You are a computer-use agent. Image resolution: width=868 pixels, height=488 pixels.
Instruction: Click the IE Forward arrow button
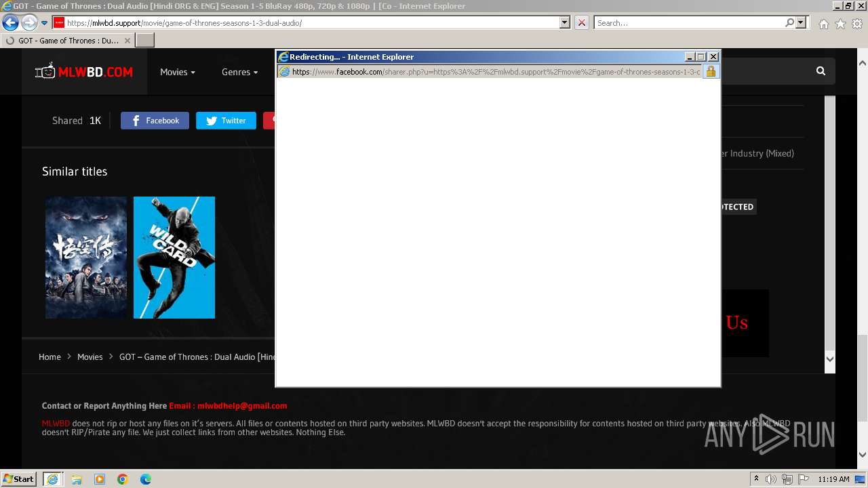[29, 23]
